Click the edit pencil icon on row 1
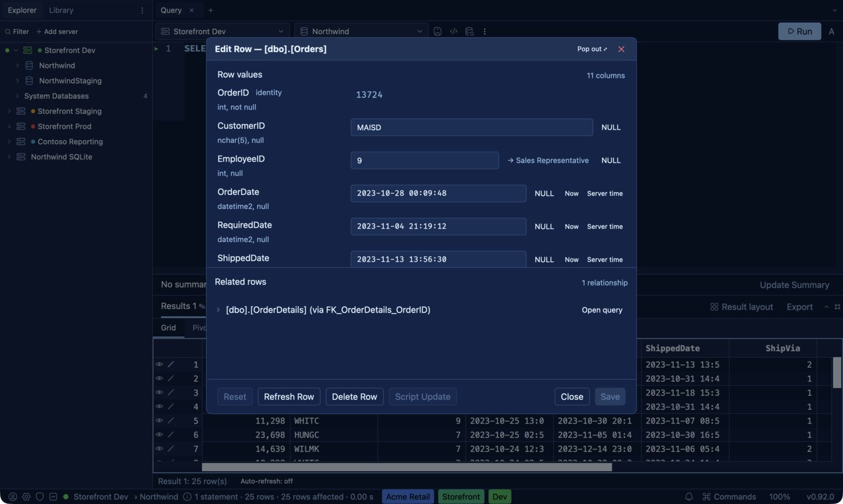Screen dimensions: 843x504 coord(171,364)
